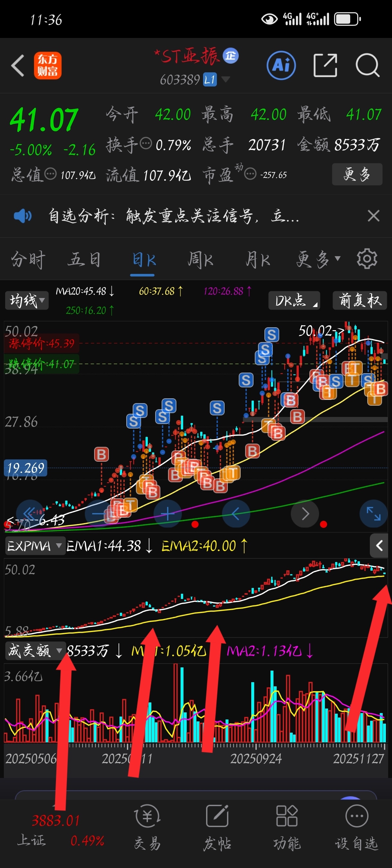
Task: Tap the 250:16.20 moving average label
Action: coord(90,310)
